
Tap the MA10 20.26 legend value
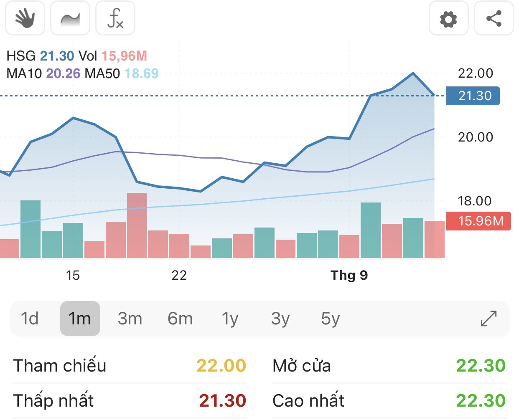[63, 73]
